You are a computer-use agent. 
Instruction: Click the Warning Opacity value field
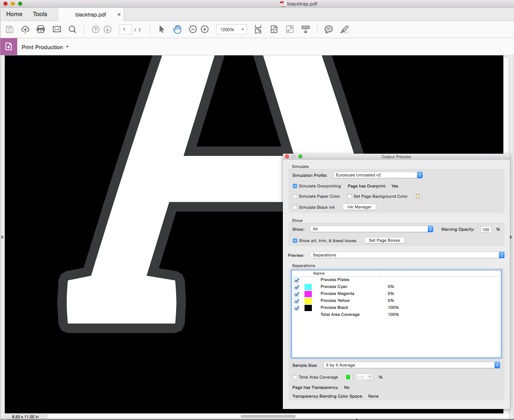click(486, 229)
